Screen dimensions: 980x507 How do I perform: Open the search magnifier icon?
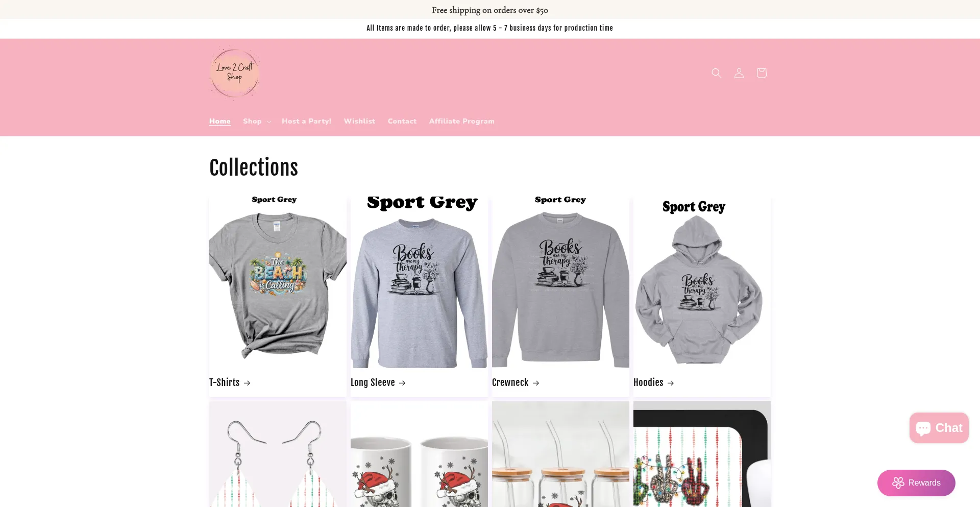[x=716, y=73]
